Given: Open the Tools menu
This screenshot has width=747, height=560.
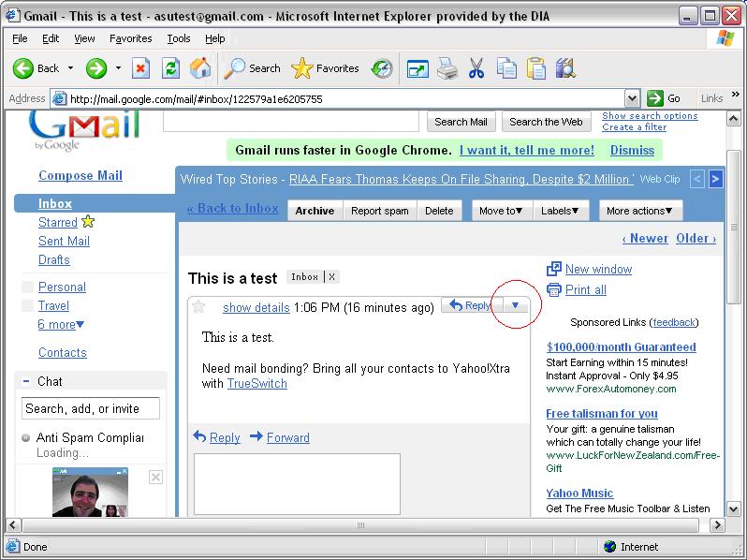Looking at the screenshot, I should (x=179, y=38).
